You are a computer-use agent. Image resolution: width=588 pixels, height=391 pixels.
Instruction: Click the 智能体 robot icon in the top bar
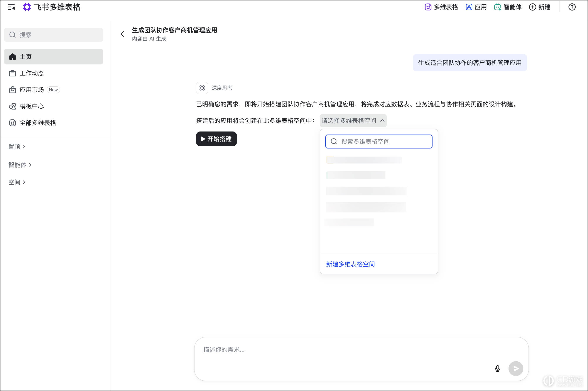[498, 7]
